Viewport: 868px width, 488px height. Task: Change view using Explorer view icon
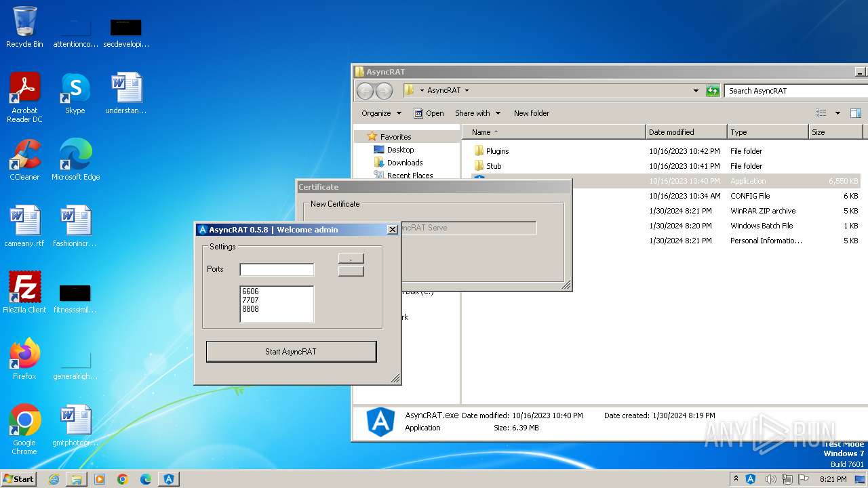pos(821,113)
